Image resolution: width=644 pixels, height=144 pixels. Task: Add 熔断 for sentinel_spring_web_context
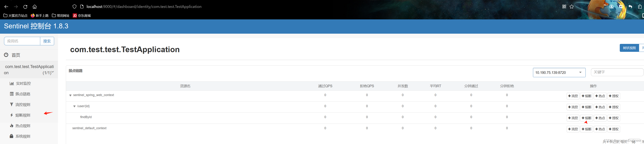pyautogui.click(x=587, y=96)
